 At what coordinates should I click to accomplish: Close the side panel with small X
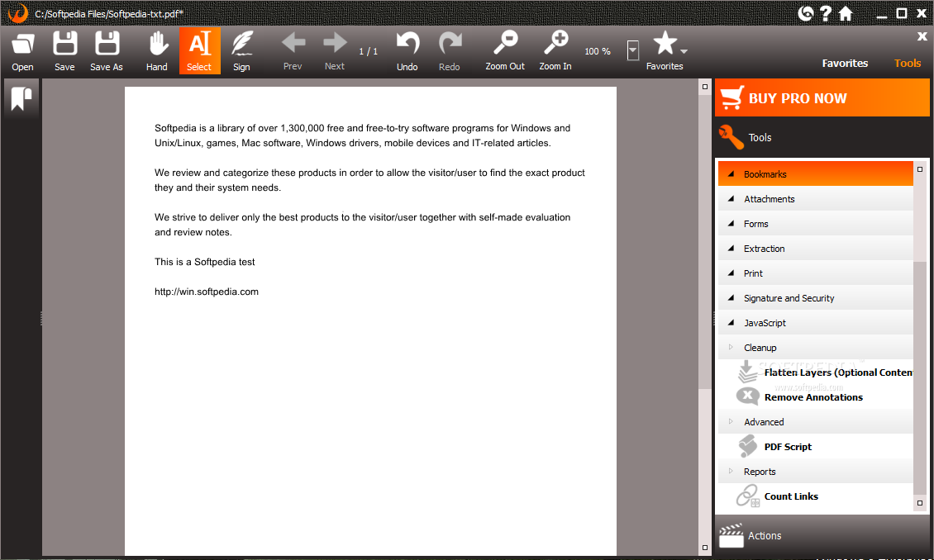922,36
